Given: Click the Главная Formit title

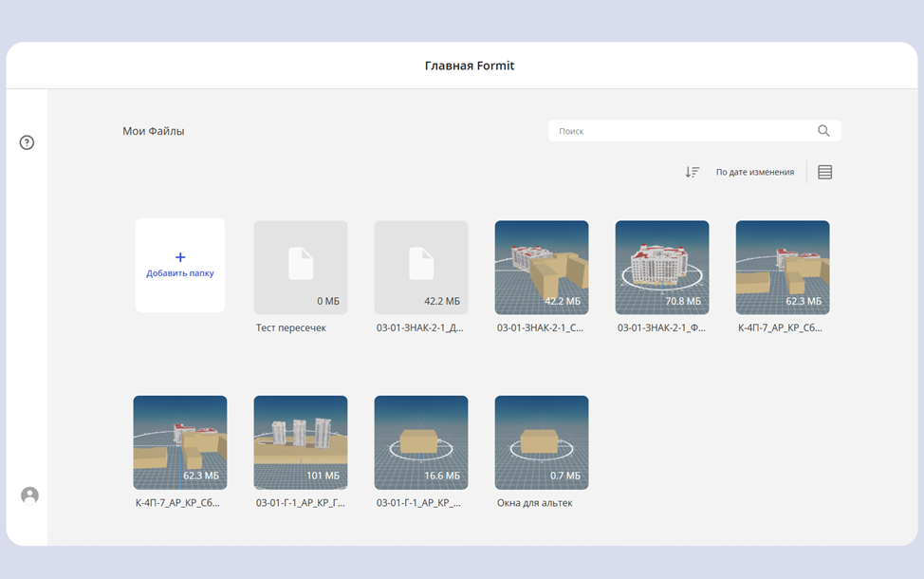Looking at the screenshot, I should pos(470,65).
